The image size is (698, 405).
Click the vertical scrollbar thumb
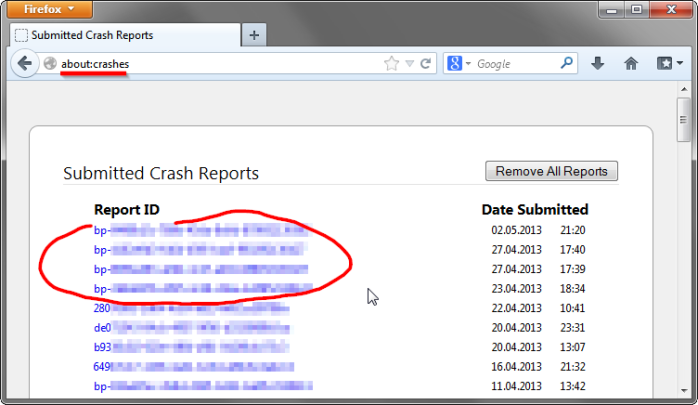tap(684, 120)
